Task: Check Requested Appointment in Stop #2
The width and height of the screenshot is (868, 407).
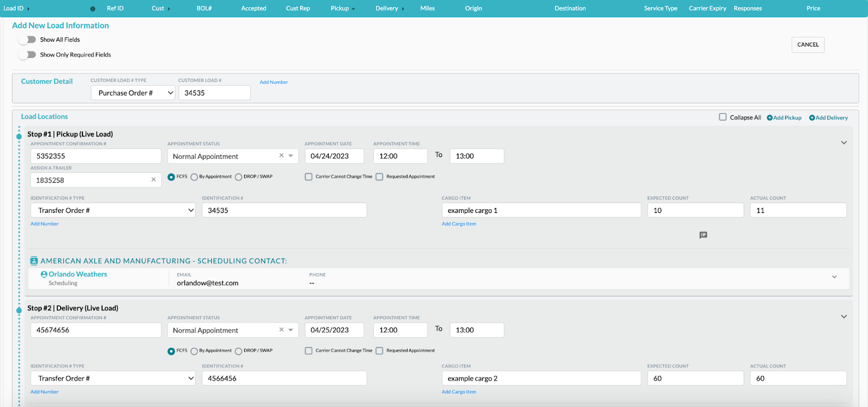Action: point(379,351)
